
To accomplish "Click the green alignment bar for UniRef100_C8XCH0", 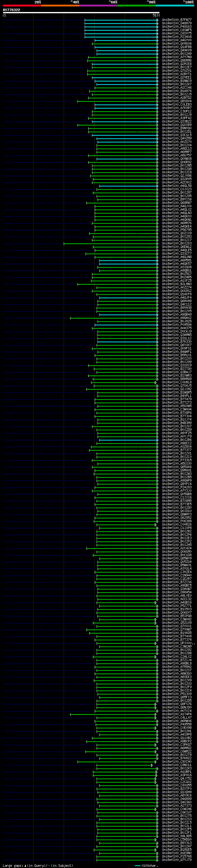I will pos(117,761).
